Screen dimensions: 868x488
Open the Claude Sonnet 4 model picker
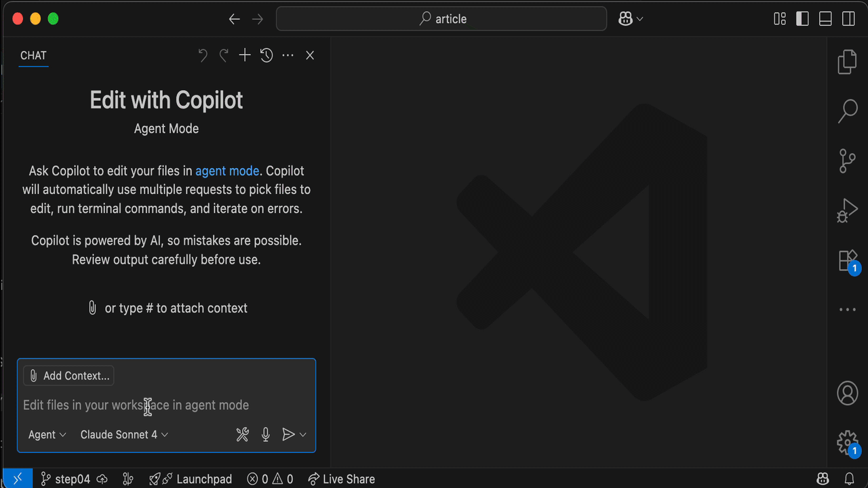pos(124,434)
